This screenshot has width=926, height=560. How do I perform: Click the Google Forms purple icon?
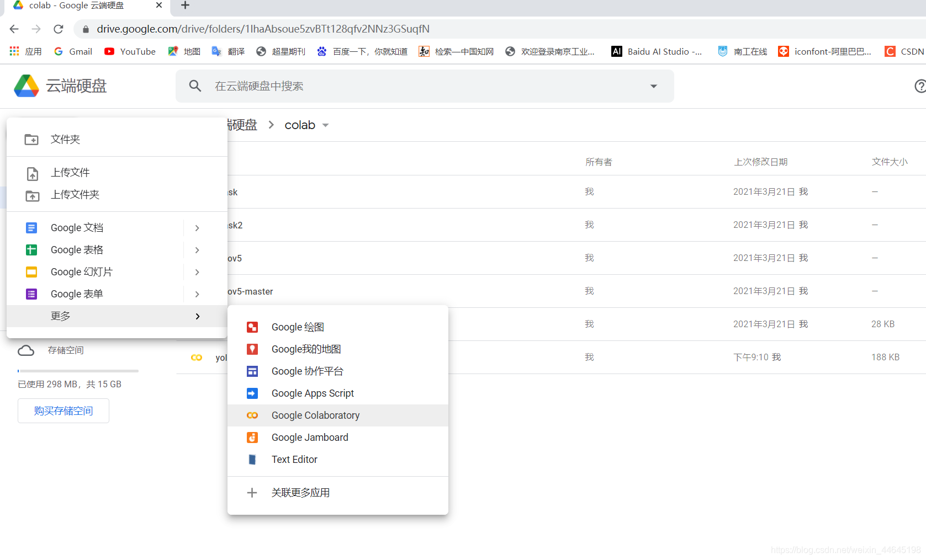click(31, 294)
